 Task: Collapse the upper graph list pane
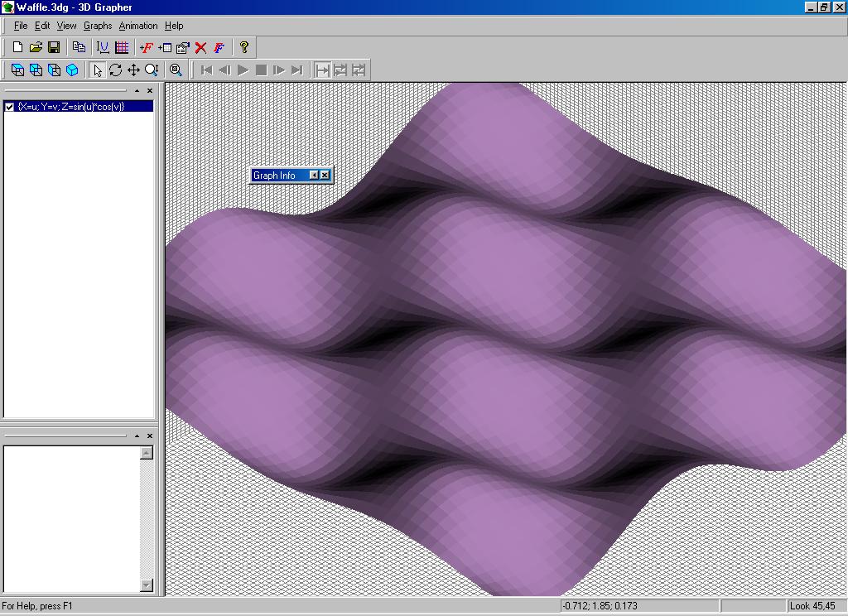pos(137,90)
